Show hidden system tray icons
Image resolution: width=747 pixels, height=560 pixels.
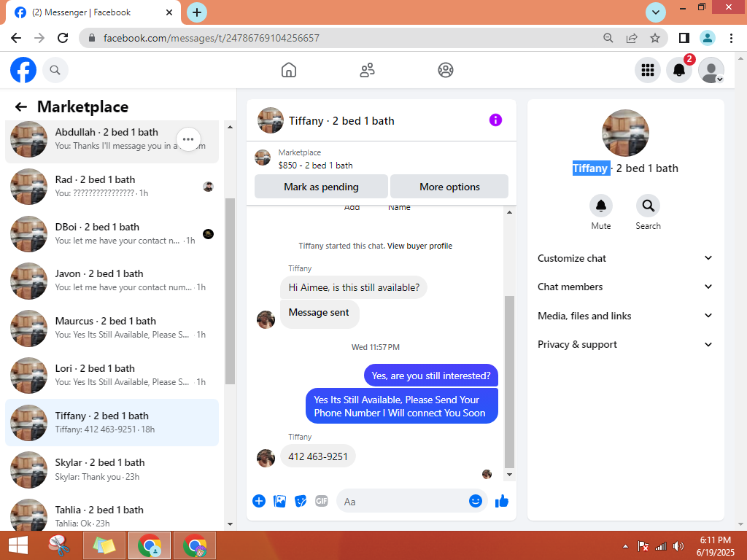point(625,546)
